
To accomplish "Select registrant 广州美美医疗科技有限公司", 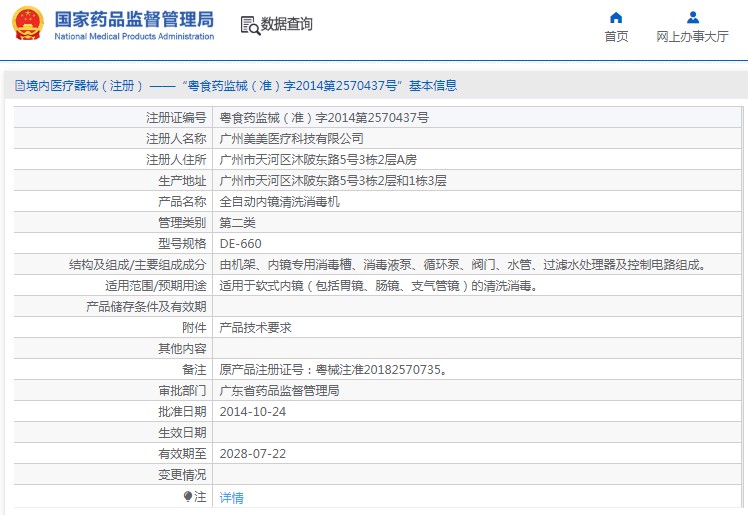I will (x=291, y=139).
